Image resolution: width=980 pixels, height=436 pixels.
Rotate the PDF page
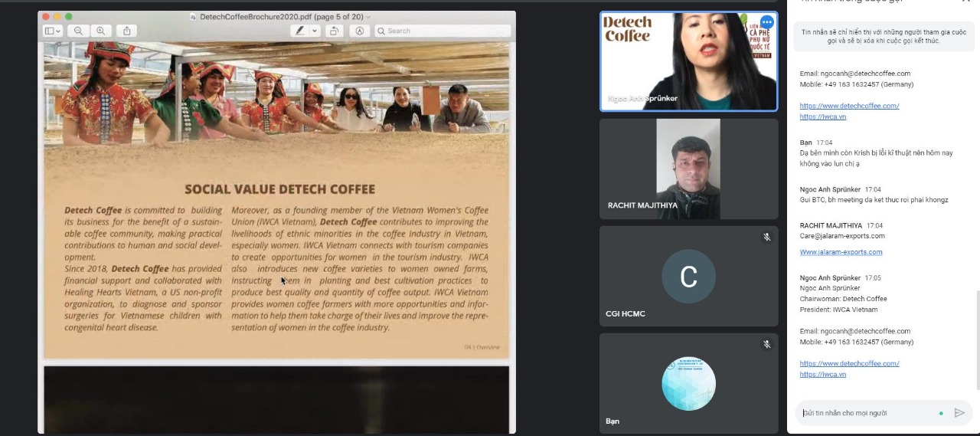pyautogui.click(x=333, y=31)
